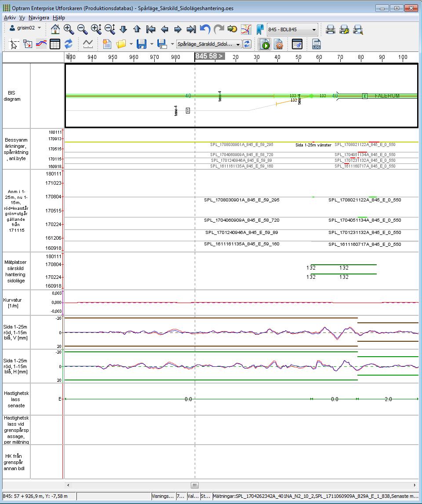422x504 pixels.
Task: Expand the save-as dropdown arrow
Action: [172, 44]
